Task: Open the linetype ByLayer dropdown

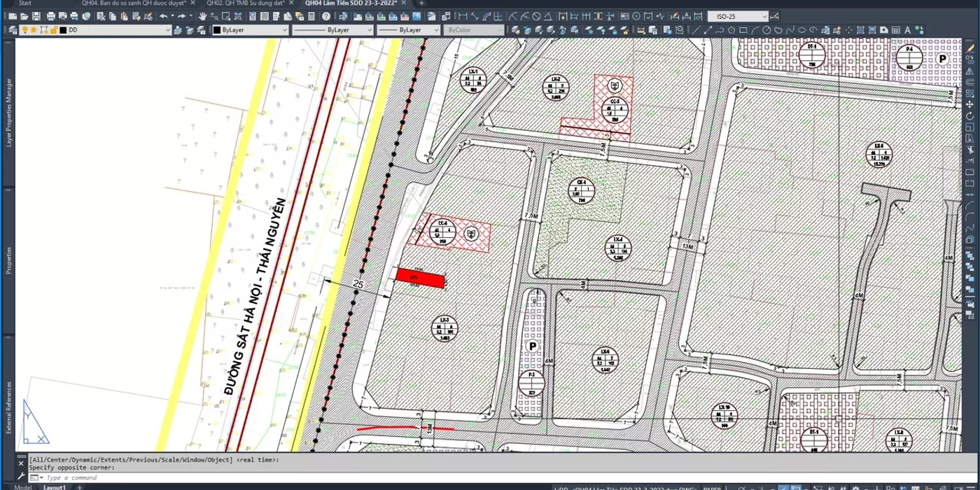Action: point(369,30)
